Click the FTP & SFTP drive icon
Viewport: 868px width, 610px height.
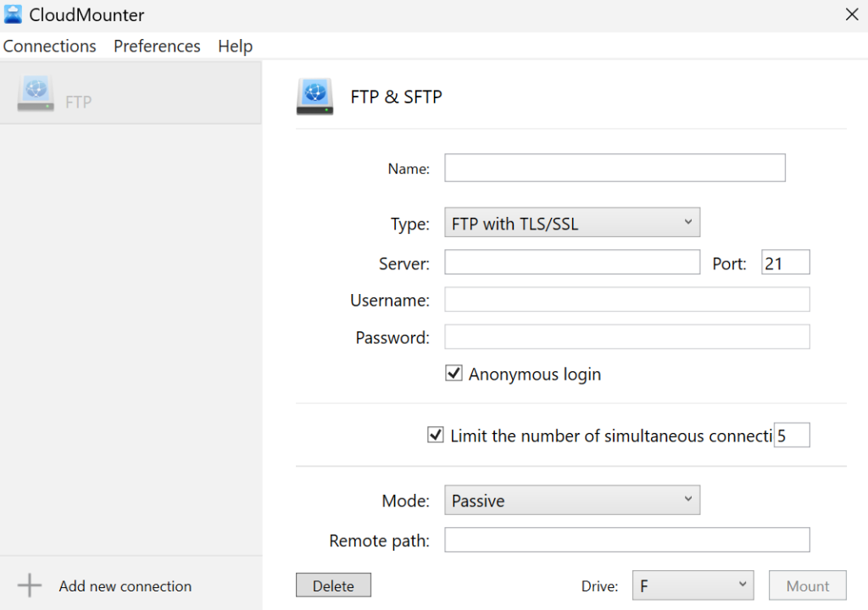(314, 96)
